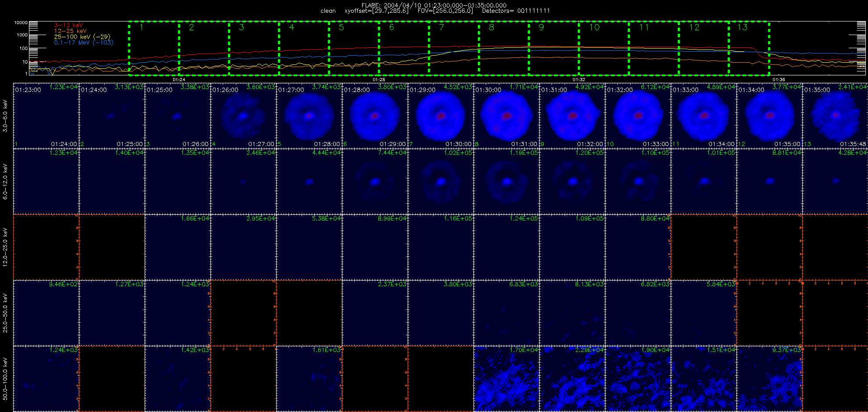Viewport: 868px width, 412px height.
Task: Open the 3.0-6.0 keV image starting 01:29:00
Action: pos(441,116)
